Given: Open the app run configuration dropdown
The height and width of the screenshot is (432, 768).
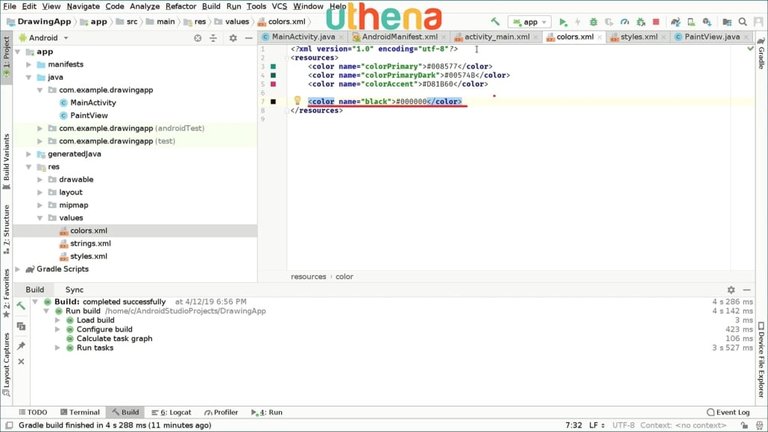Looking at the screenshot, I should pos(530,21).
